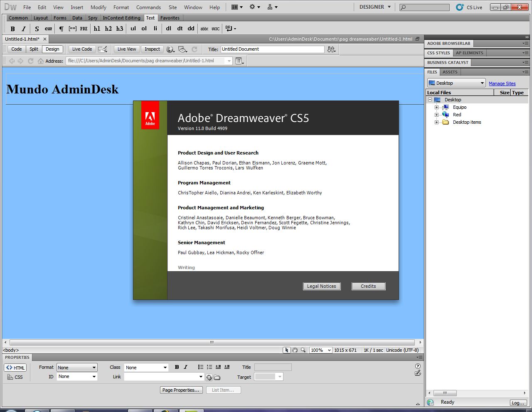Click the Acronym W3C icon
The image size is (532, 412).
point(216,29)
